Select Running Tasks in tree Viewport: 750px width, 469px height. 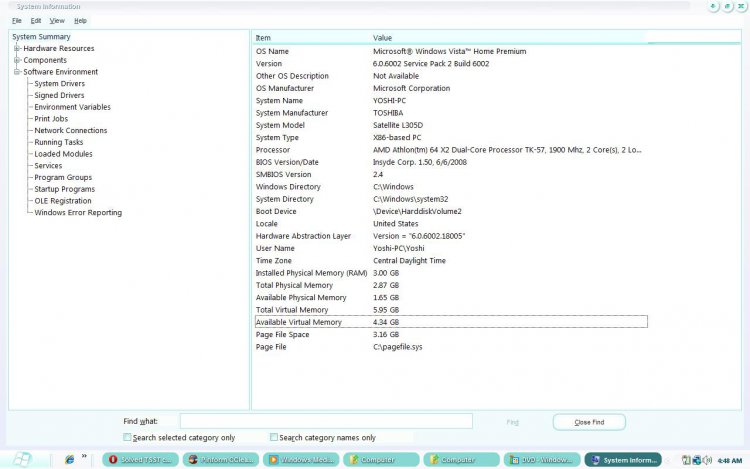coord(58,142)
